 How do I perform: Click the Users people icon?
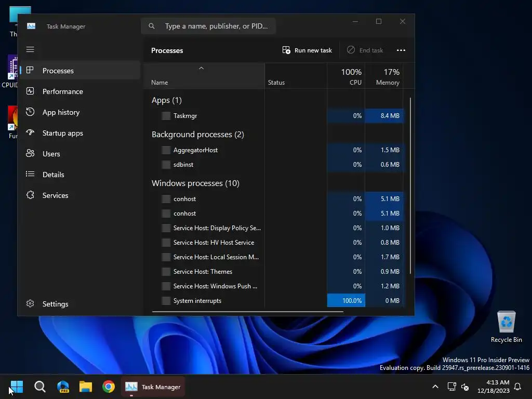pos(30,153)
